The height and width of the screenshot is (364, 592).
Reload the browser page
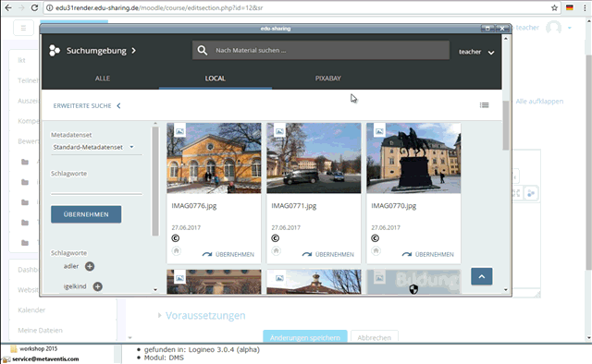34,7
